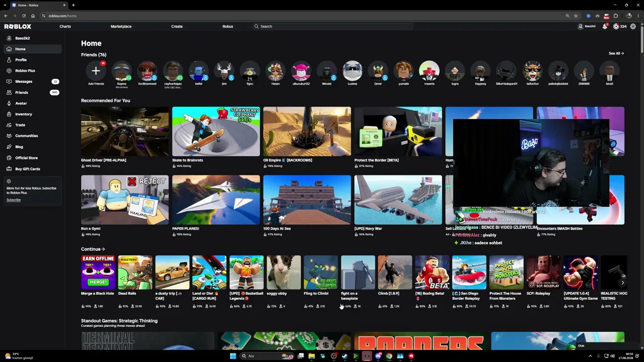Image resolution: width=644 pixels, height=362 pixels.
Task: Open File Explorer from the taskbar
Action: [311, 356]
